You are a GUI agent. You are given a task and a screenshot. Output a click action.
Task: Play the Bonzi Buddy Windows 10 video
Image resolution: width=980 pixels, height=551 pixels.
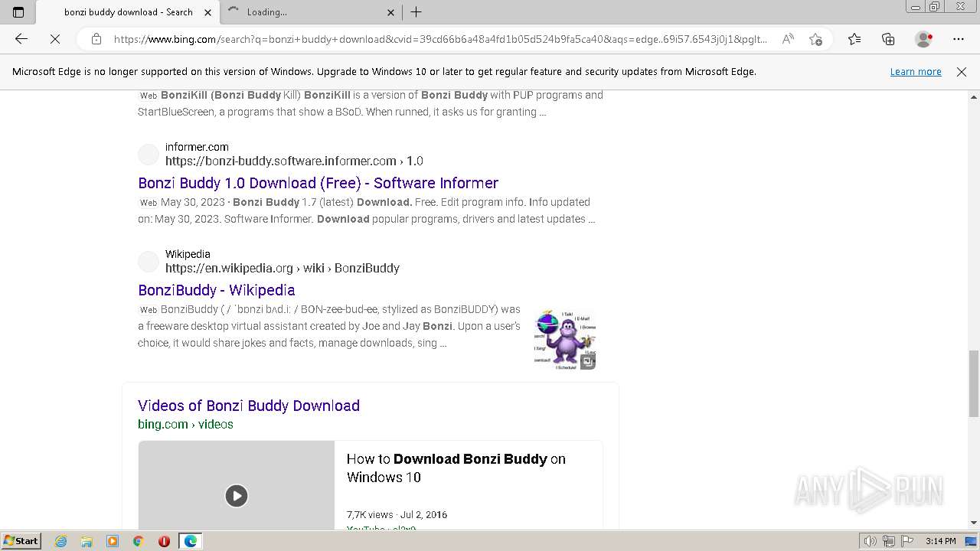coord(236,496)
